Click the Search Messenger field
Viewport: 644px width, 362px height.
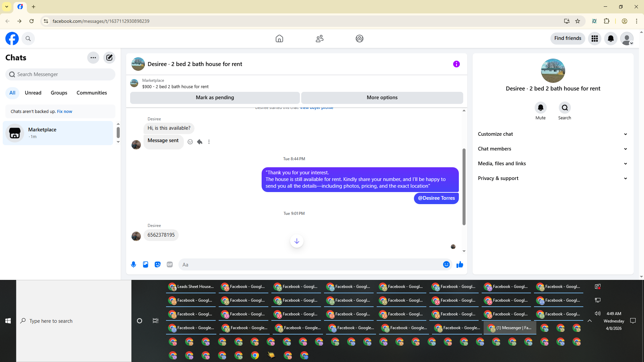coord(60,74)
